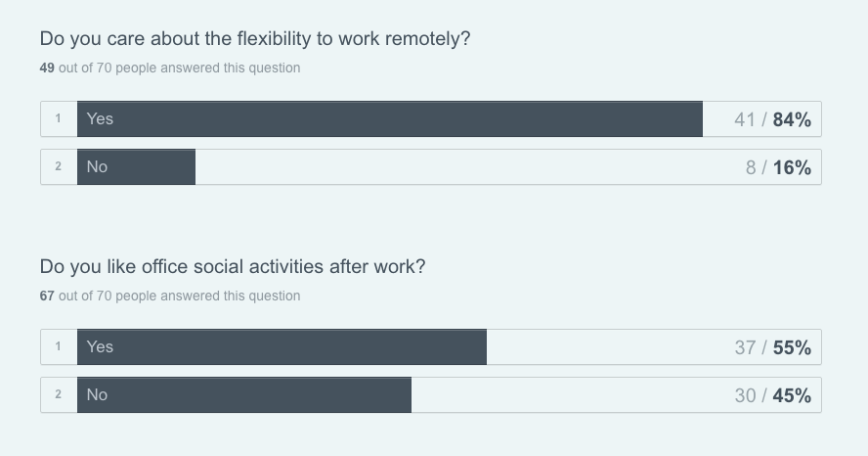Click the "67 out of 70 people" response count
Viewport: 868px width, 456px height.
[170, 296]
